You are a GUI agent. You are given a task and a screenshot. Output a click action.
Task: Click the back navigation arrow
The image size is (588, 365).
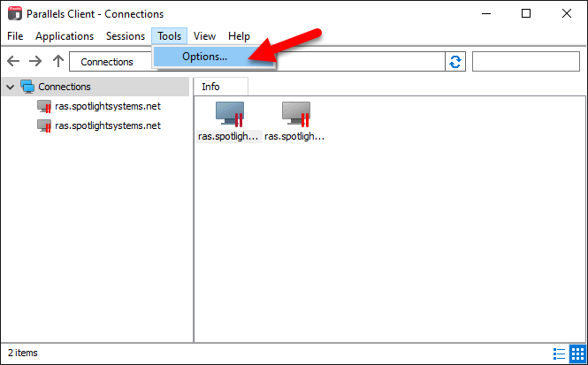[12, 61]
